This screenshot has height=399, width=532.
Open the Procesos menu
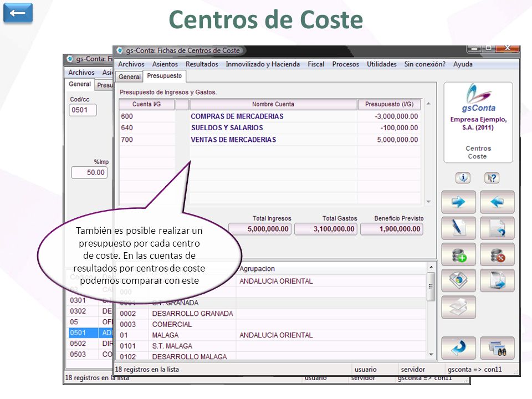[345, 64]
